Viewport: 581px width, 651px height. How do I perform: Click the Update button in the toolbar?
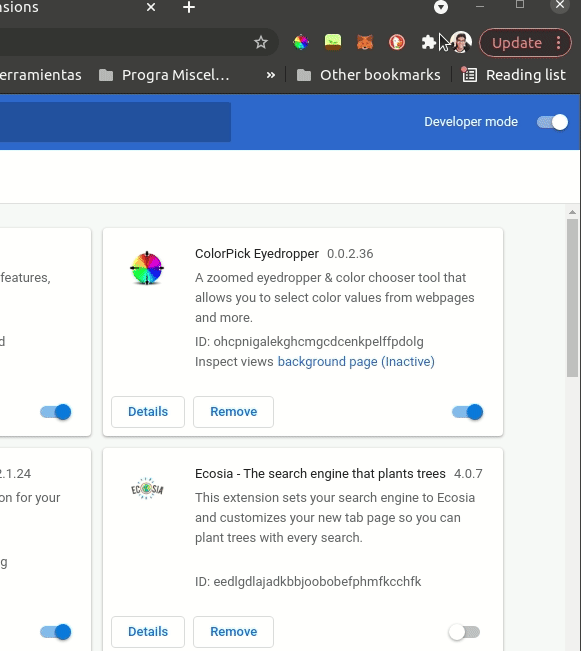click(517, 43)
